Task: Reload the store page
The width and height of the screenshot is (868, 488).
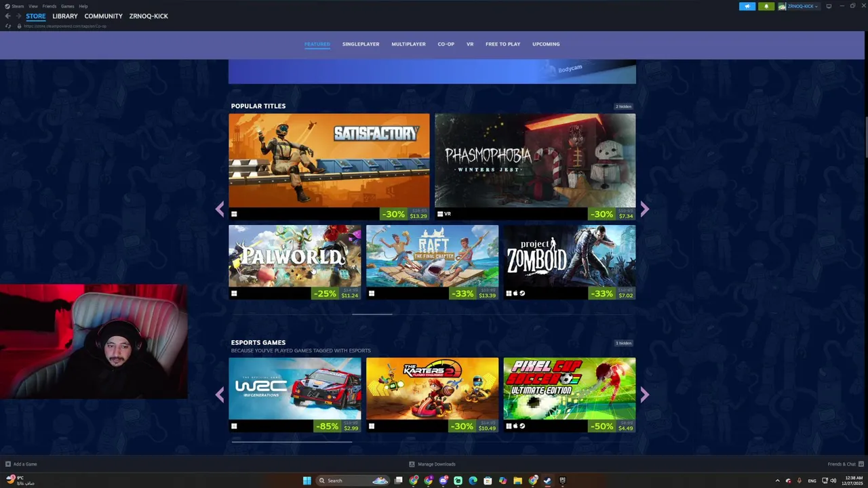Action: pyautogui.click(x=7, y=26)
